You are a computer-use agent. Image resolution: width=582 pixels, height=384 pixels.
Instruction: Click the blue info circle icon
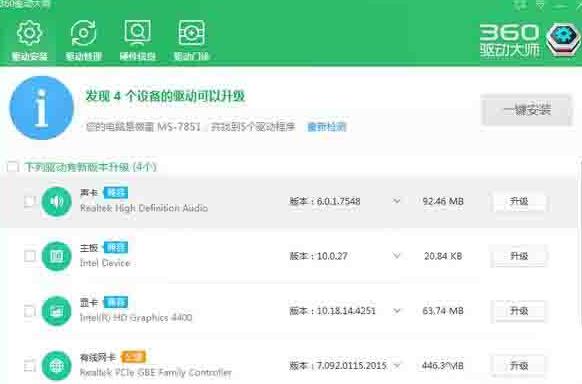42,108
